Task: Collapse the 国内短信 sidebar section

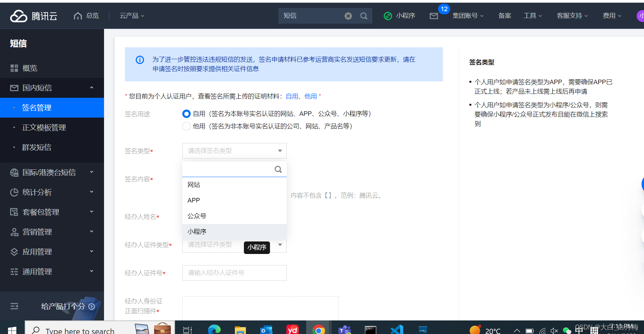Action: [x=92, y=88]
